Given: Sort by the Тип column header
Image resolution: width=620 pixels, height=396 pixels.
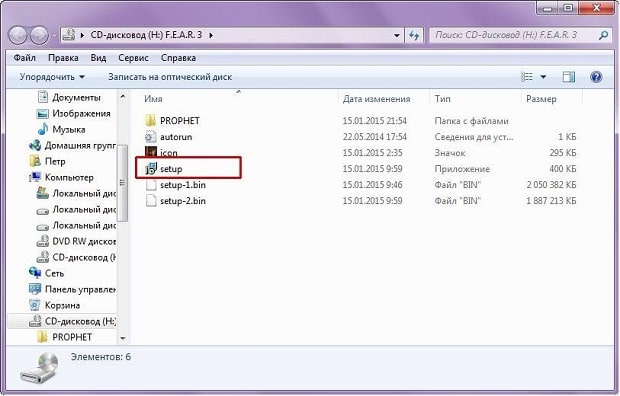Looking at the screenshot, I should pyautogui.click(x=442, y=99).
